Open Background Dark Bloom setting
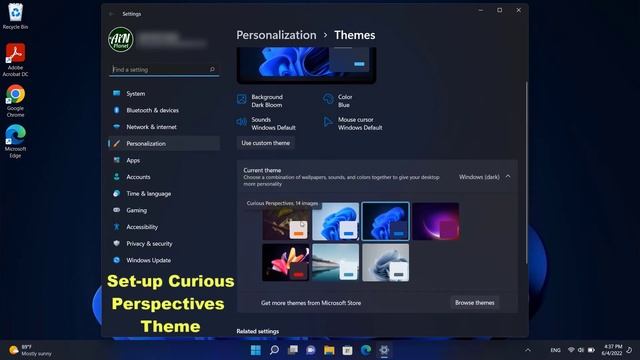Screen dimensions: 640x360 click(260, 101)
